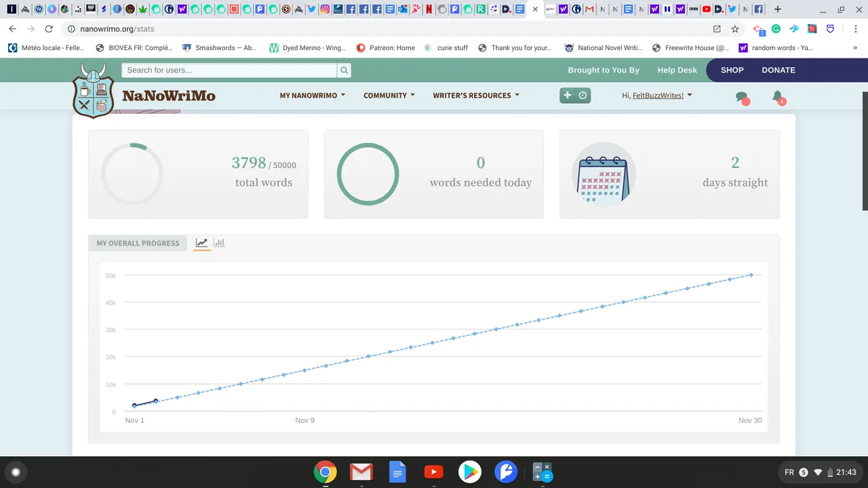Switch to bar chart view
Screen dimensions: 868x488
point(219,243)
